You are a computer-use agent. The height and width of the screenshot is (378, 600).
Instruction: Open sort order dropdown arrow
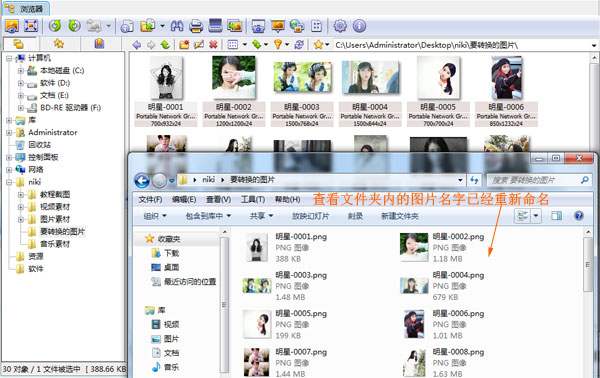pos(266,45)
